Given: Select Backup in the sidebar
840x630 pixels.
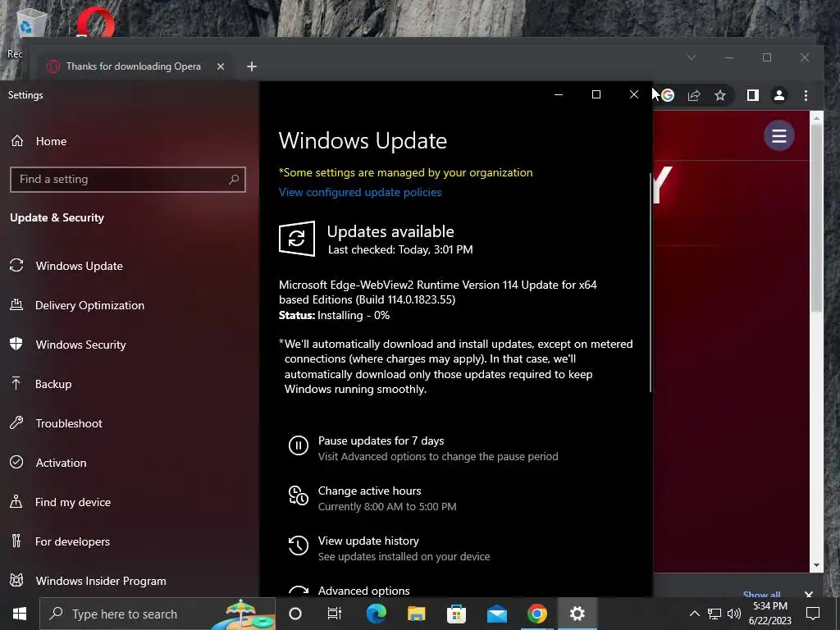Looking at the screenshot, I should pyautogui.click(x=53, y=384).
